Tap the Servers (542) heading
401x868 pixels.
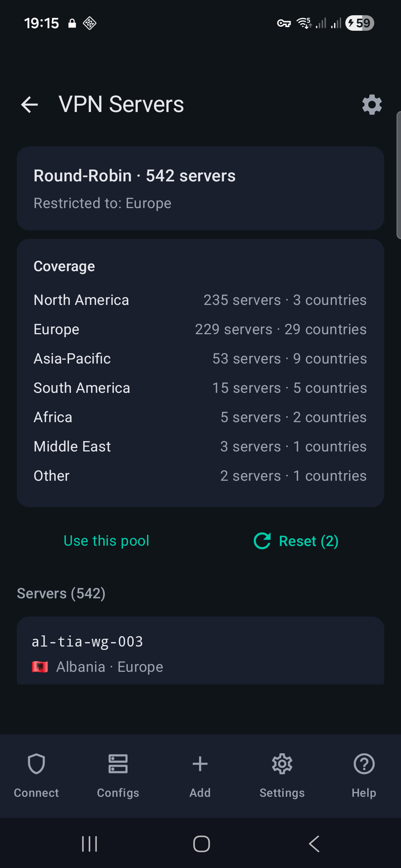(x=61, y=594)
